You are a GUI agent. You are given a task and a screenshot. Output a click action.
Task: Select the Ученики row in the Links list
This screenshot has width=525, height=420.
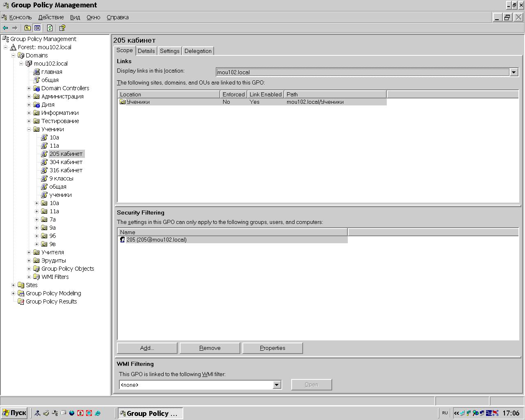(252, 102)
